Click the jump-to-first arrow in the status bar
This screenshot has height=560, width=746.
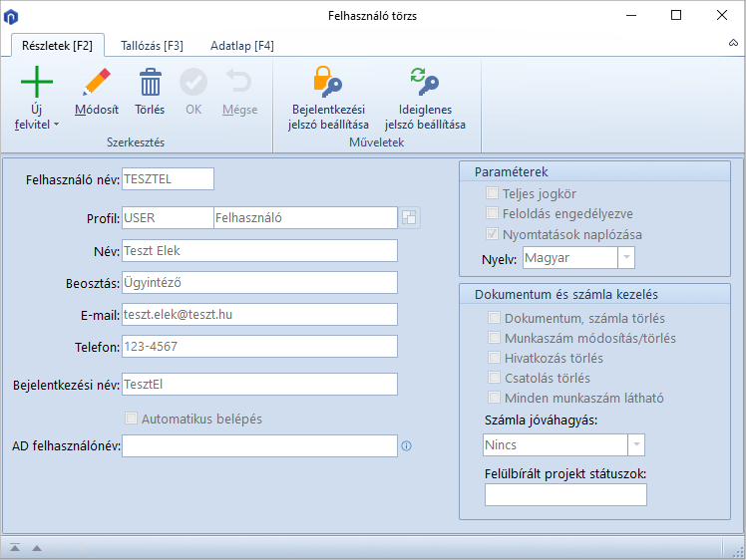coord(15,547)
